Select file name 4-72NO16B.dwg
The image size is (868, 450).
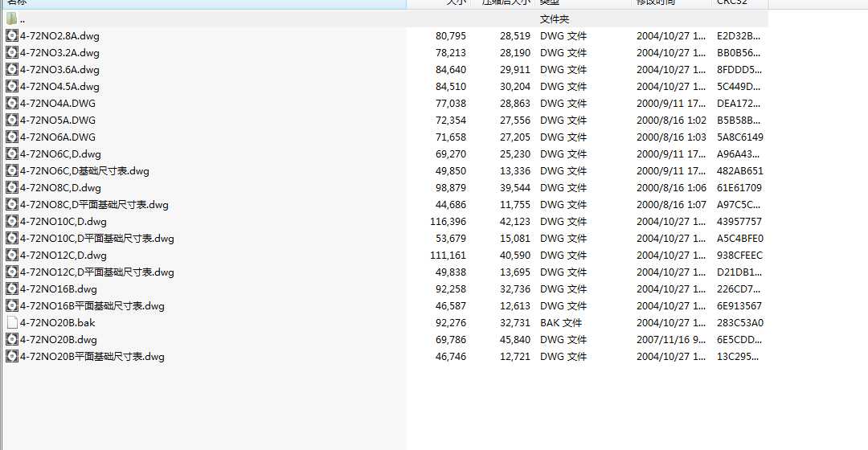59,289
